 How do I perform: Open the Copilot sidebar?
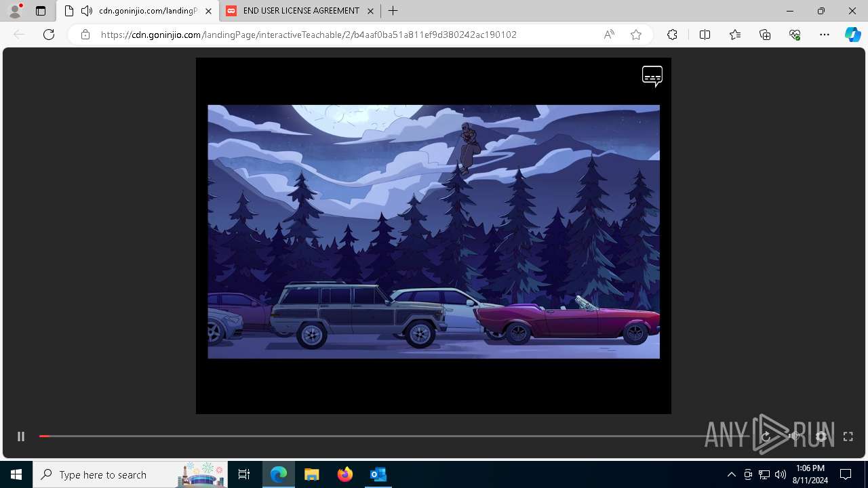click(853, 35)
